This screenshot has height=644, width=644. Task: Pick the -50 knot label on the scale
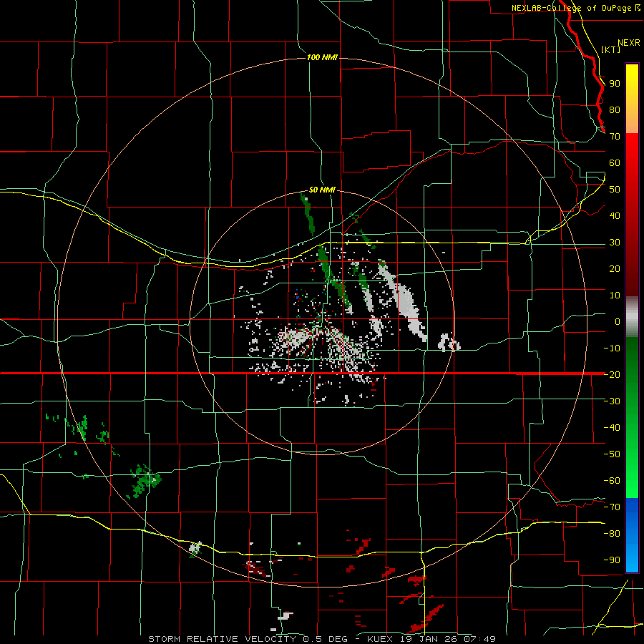(x=612, y=454)
